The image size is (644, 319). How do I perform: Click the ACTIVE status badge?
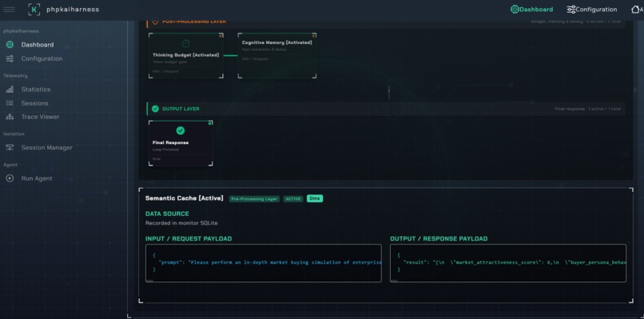[x=293, y=198]
